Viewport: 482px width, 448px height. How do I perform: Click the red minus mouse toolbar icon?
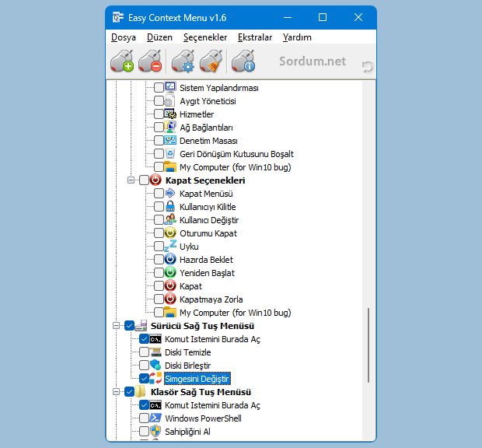(149, 61)
